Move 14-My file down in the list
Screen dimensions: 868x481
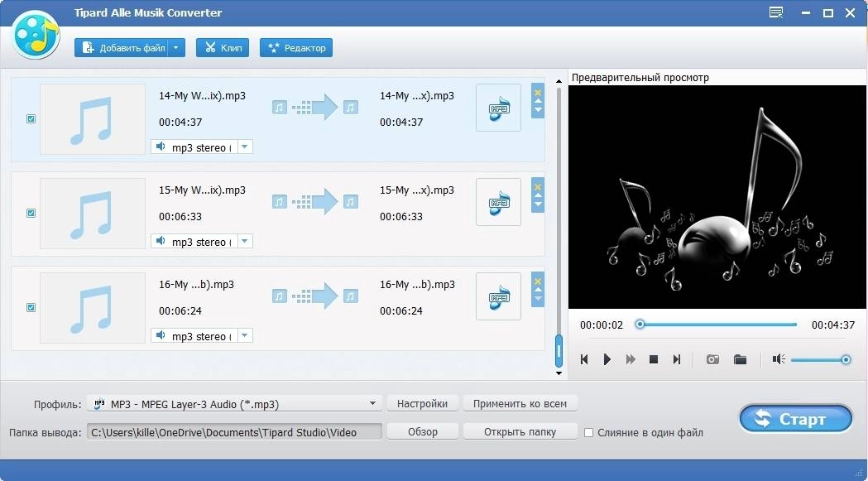[x=538, y=111]
